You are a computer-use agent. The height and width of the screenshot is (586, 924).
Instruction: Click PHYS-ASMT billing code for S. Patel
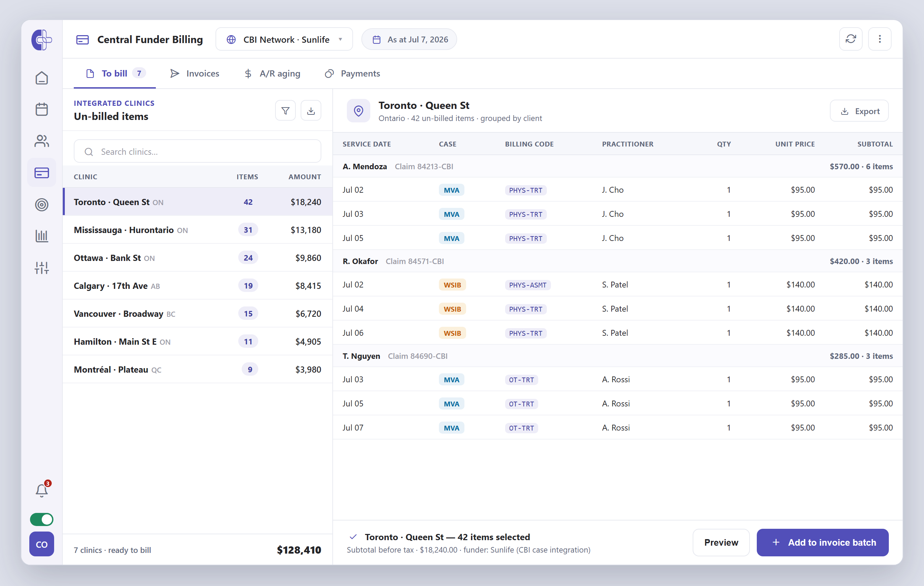(x=528, y=285)
